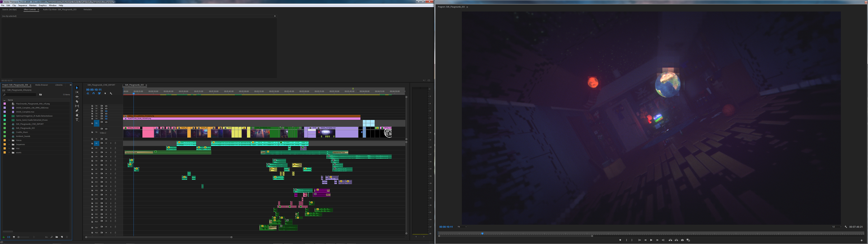Toggle V3 track targeting button
This screenshot has width=868, height=244.
[x=97, y=123]
